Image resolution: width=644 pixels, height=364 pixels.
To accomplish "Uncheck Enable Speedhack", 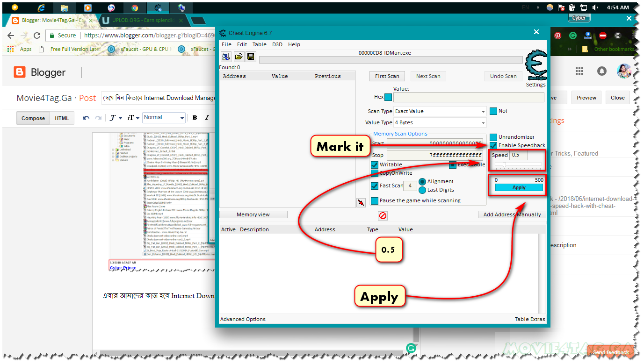I will tap(493, 146).
